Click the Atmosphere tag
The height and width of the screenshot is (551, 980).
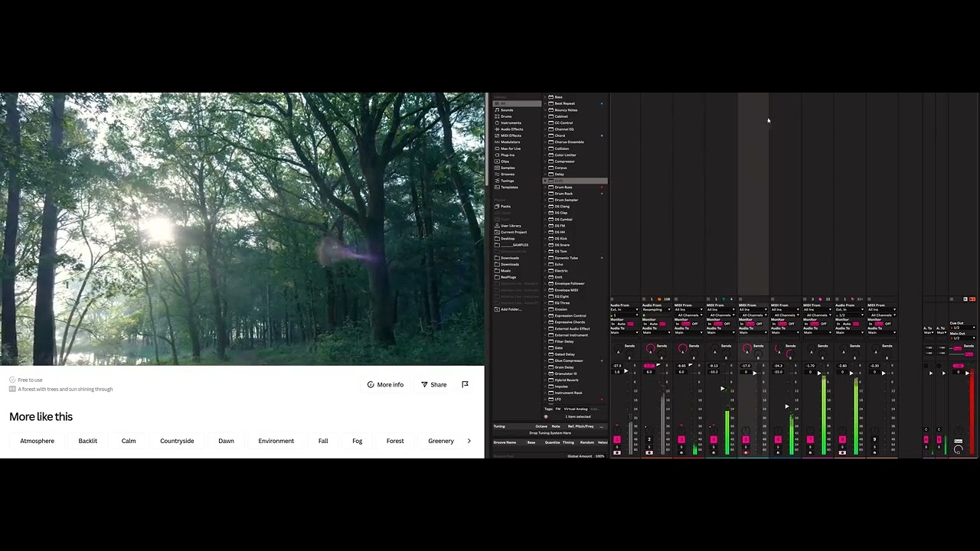(37, 441)
